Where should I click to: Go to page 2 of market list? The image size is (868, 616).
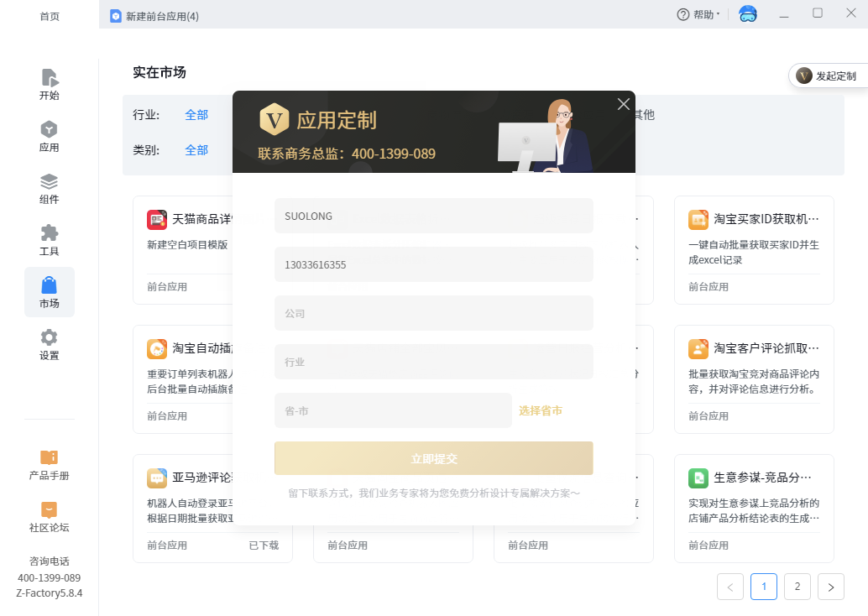[797, 587]
